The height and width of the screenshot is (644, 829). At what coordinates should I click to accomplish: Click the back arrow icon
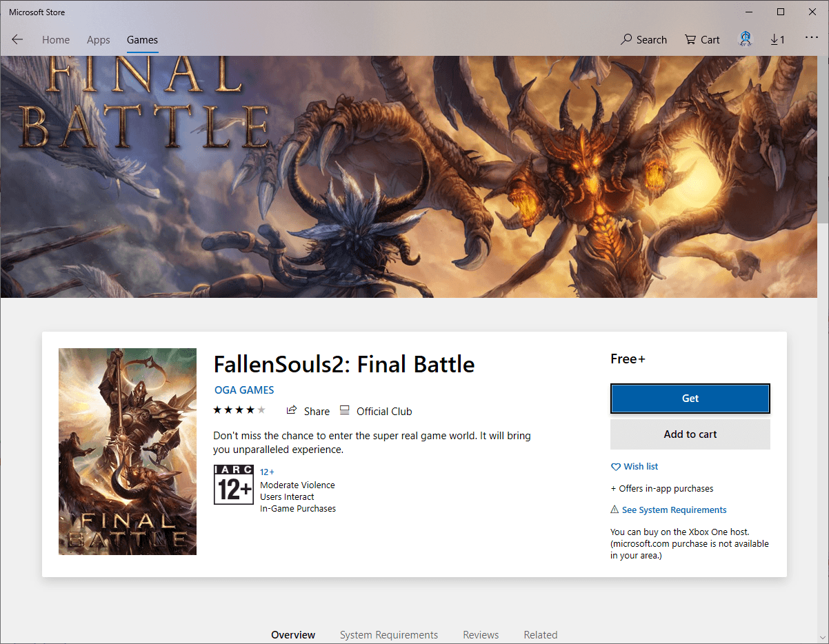click(17, 40)
